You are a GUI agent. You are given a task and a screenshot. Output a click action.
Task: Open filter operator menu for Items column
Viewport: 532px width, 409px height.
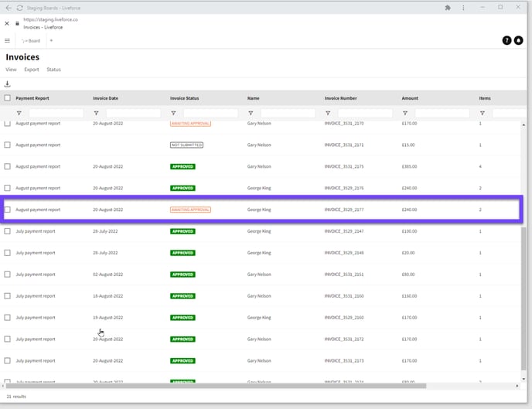[483, 113]
